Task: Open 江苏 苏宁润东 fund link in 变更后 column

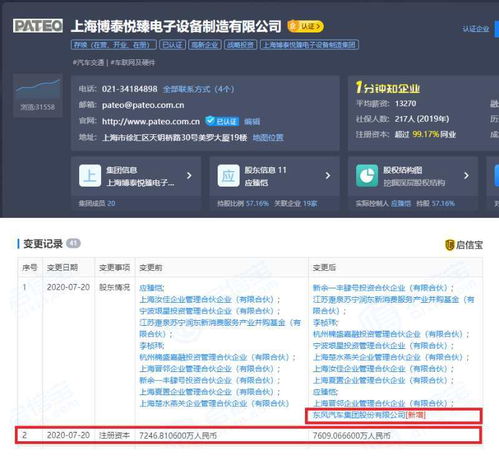Action: pyautogui.click(x=393, y=305)
